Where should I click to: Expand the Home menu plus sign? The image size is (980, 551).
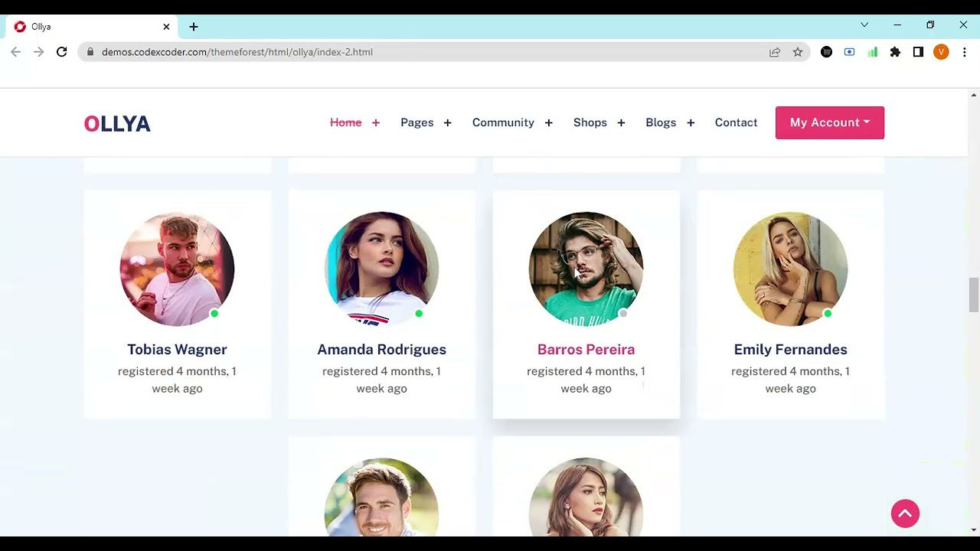pos(376,122)
